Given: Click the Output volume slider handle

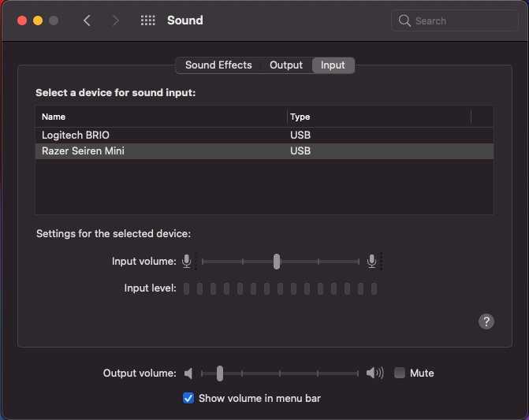Looking at the screenshot, I should tap(220, 374).
